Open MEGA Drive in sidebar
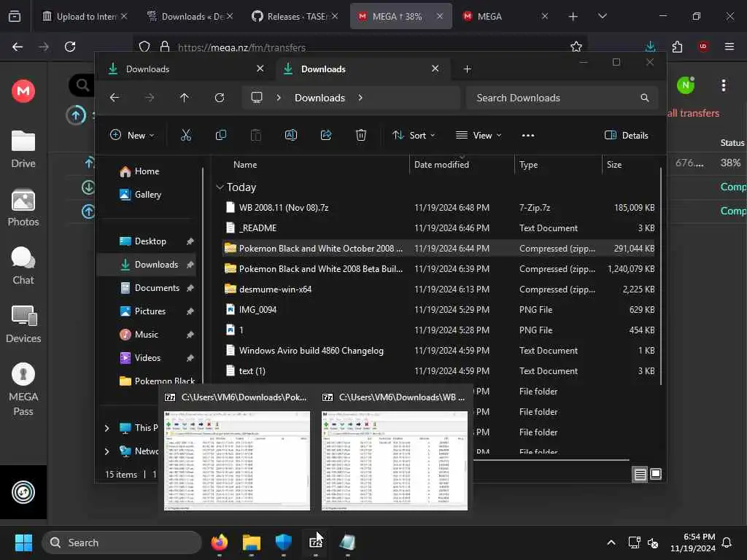747x560 pixels. pos(23,149)
